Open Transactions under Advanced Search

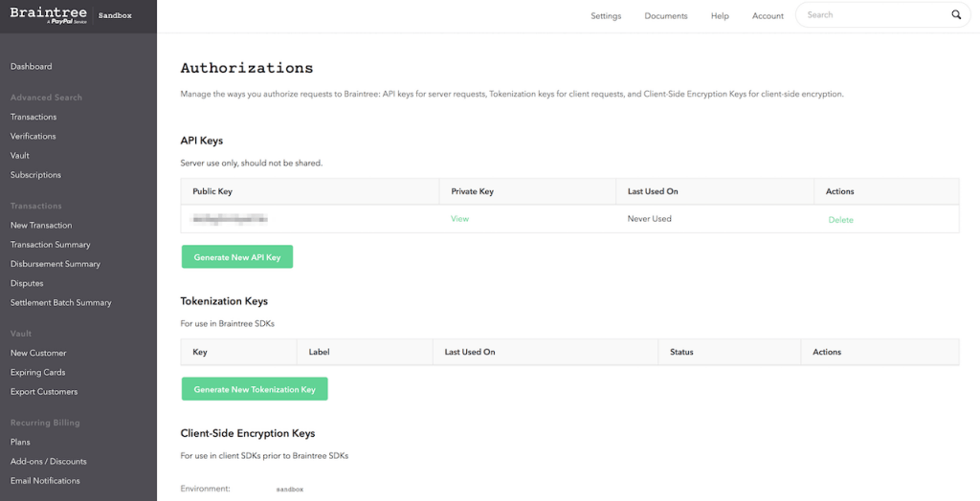coord(33,117)
